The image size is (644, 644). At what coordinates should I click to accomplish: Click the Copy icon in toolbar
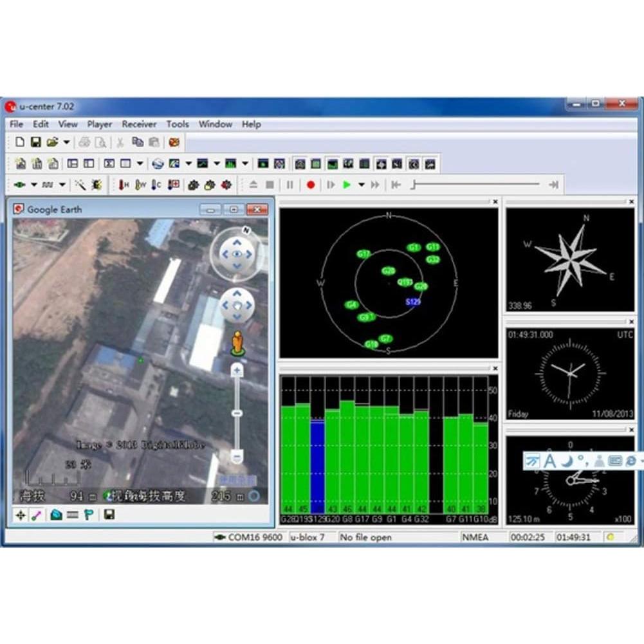click(137, 142)
